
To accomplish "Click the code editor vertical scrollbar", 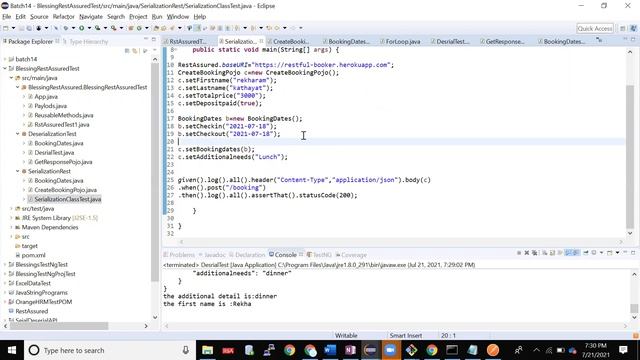I will tap(630, 141).
